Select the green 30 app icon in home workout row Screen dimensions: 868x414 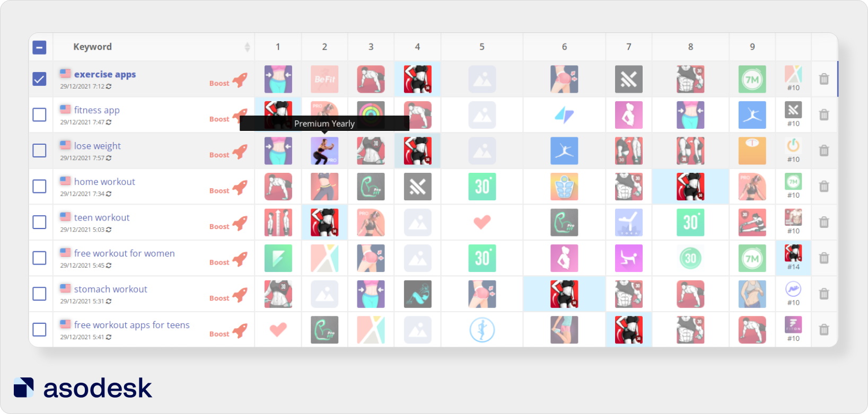(482, 187)
